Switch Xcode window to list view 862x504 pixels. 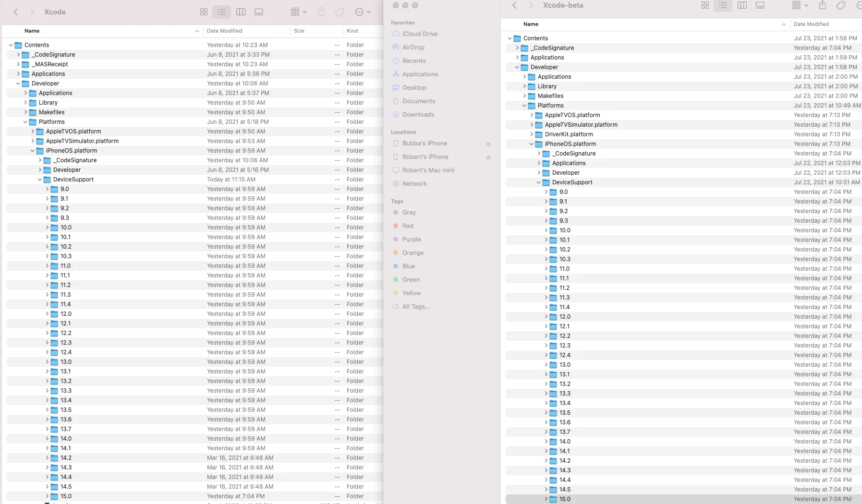tap(221, 12)
